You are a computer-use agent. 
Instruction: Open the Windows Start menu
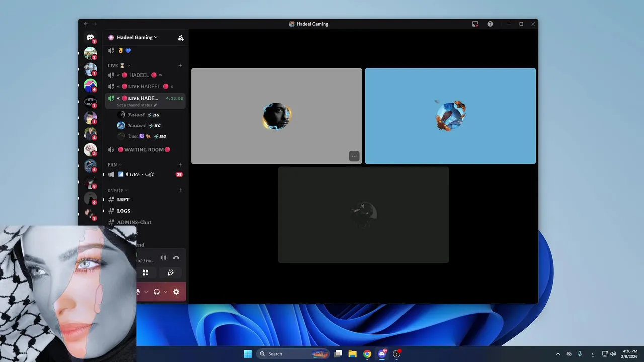click(248, 354)
